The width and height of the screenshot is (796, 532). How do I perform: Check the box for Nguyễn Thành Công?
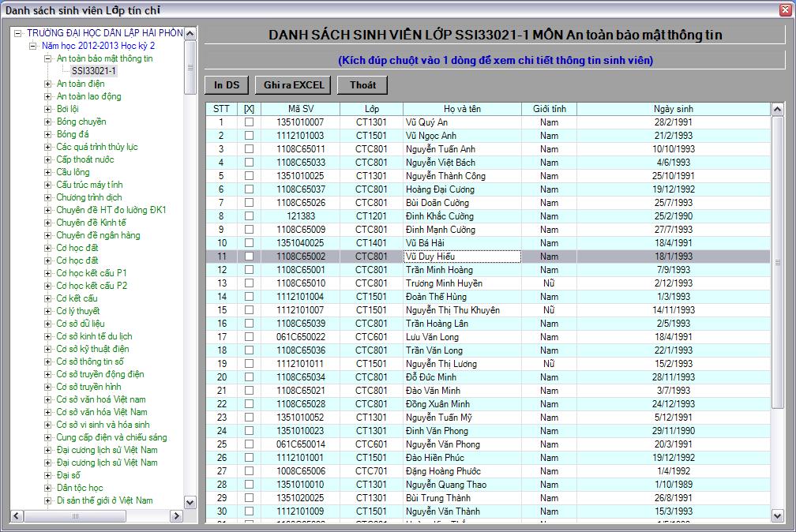[x=249, y=176]
